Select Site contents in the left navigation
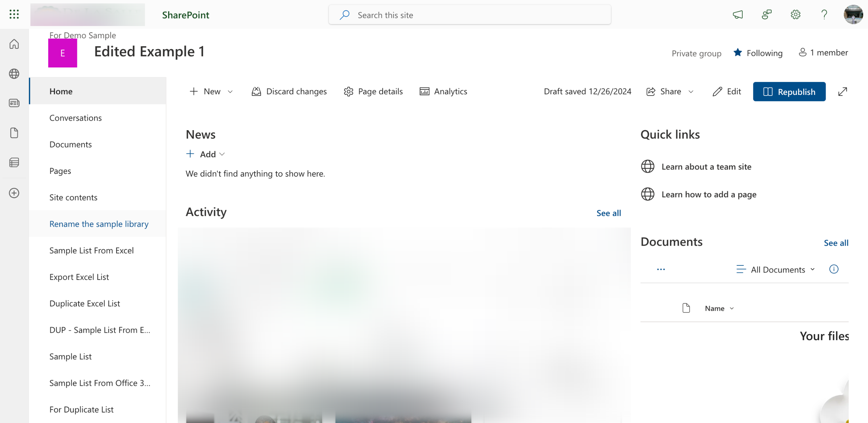Screen dimensions: 868x423 pos(73,198)
